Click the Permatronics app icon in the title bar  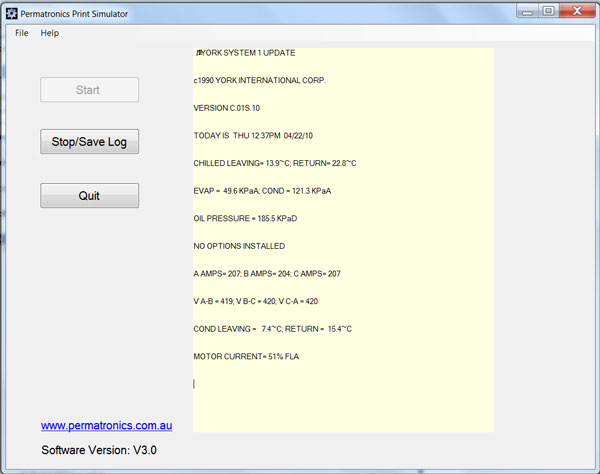11,13
